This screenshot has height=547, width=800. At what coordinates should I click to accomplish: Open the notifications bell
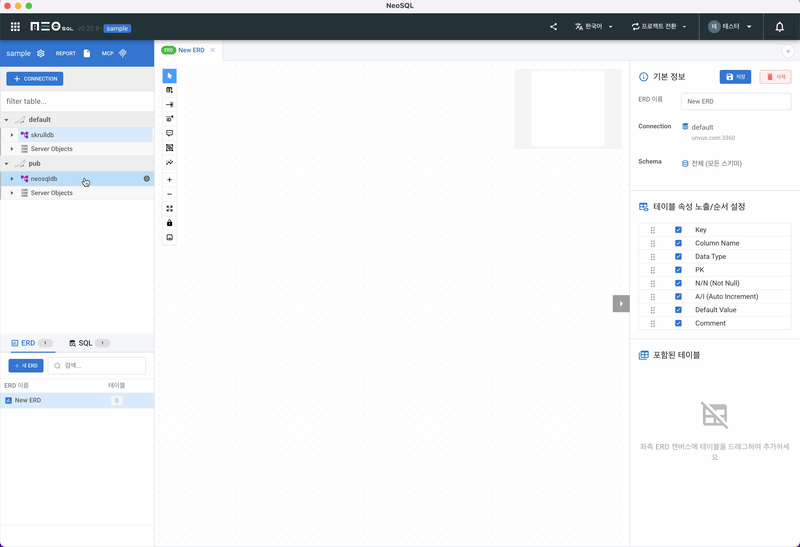780,27
